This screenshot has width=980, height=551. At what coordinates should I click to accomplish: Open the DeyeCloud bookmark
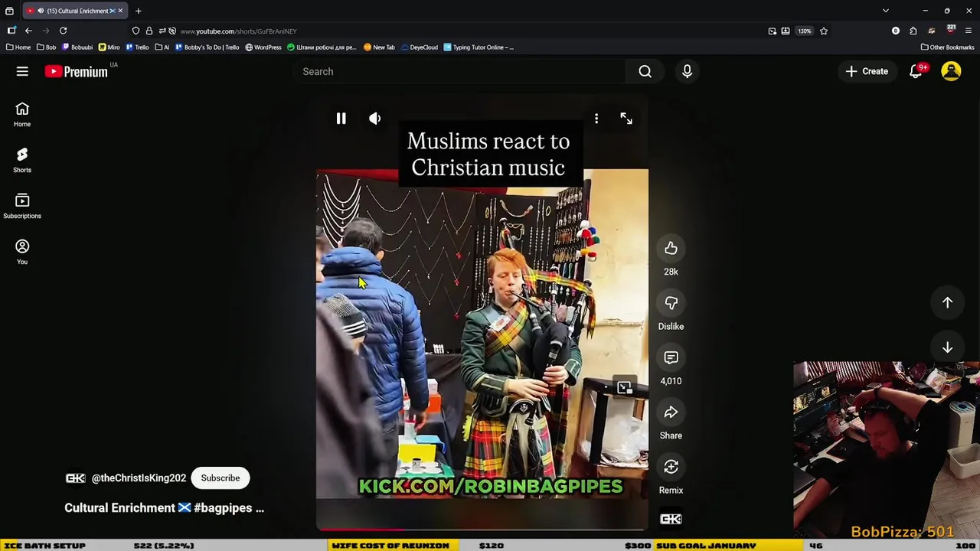click(x=420, y=47)
